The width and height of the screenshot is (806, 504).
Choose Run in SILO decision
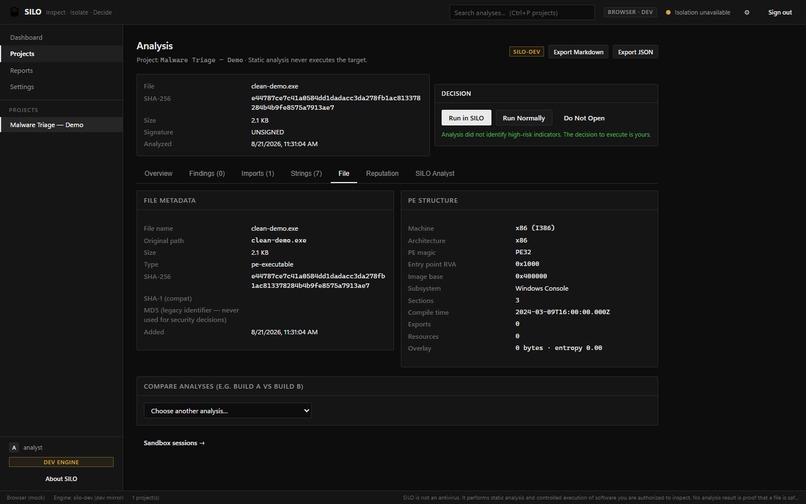coord(466,118)
